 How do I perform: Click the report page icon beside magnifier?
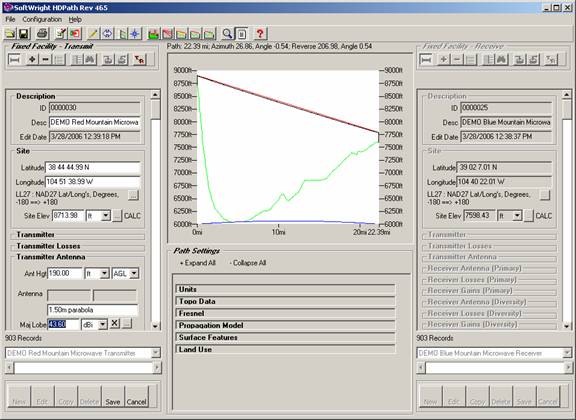click(241, 34)
